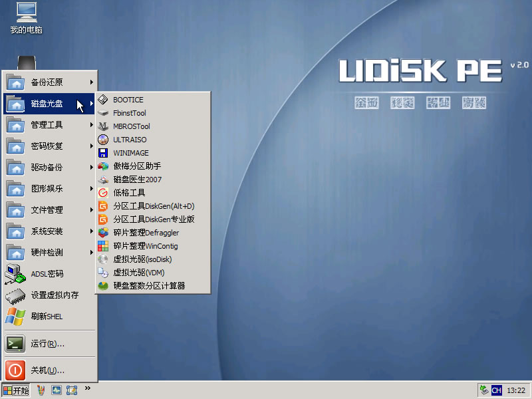Click the 虚拟光驱(VDM) icon

[x=103, y=273]
